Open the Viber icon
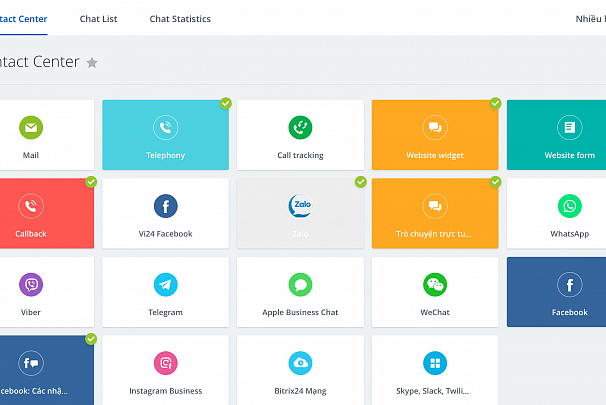Image resolution: width=606 pixels, height=405 pixels. coord(31,285)
